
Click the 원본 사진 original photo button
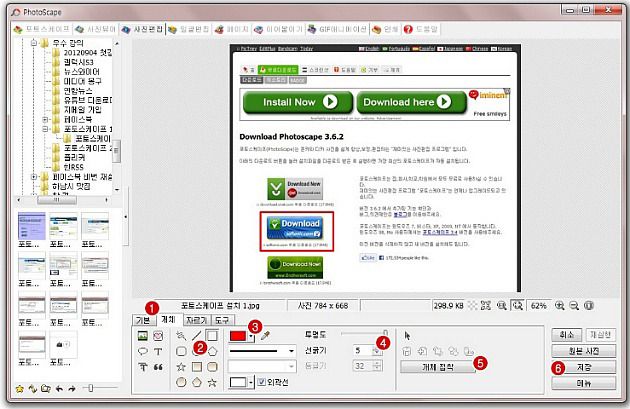pyautogui.click(x=584, y=351)
